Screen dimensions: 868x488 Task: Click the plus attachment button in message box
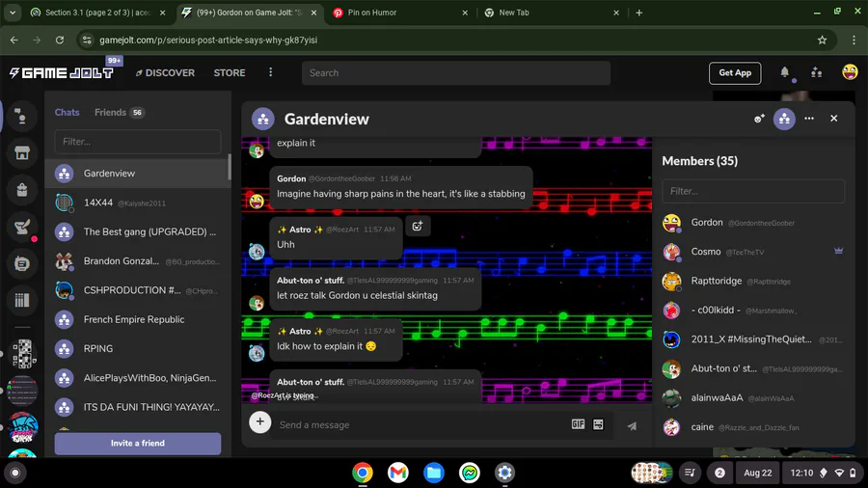(259, 421)
